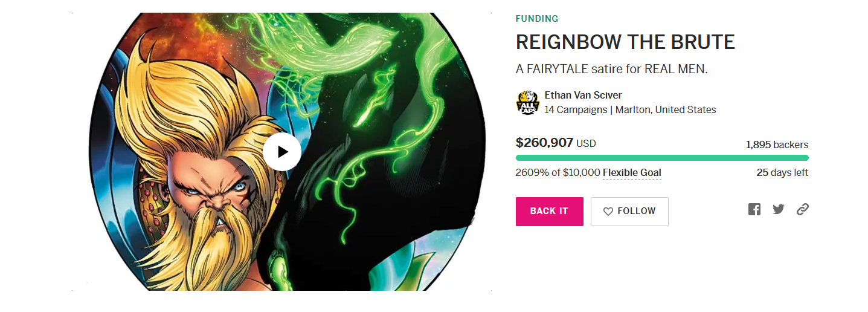Click the FUNDING status label
The width and height of the screenshot is (868, 312).
click(537, 19)
